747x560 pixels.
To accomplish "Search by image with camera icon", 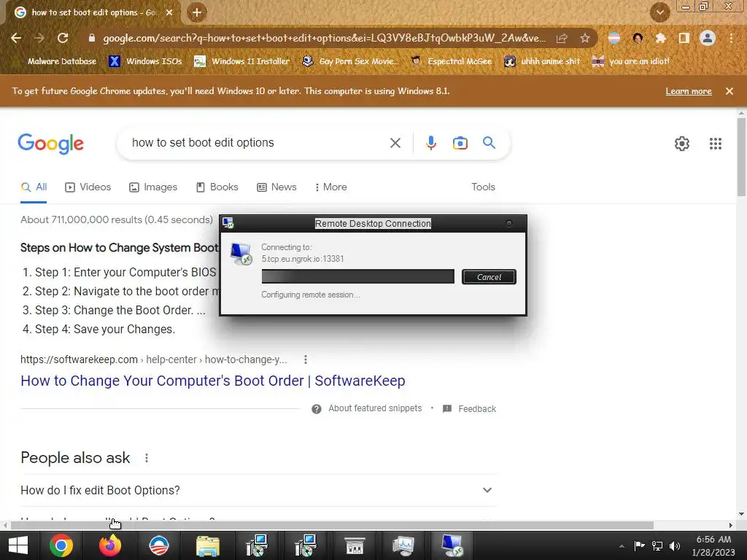I will (x=460, y=143).
